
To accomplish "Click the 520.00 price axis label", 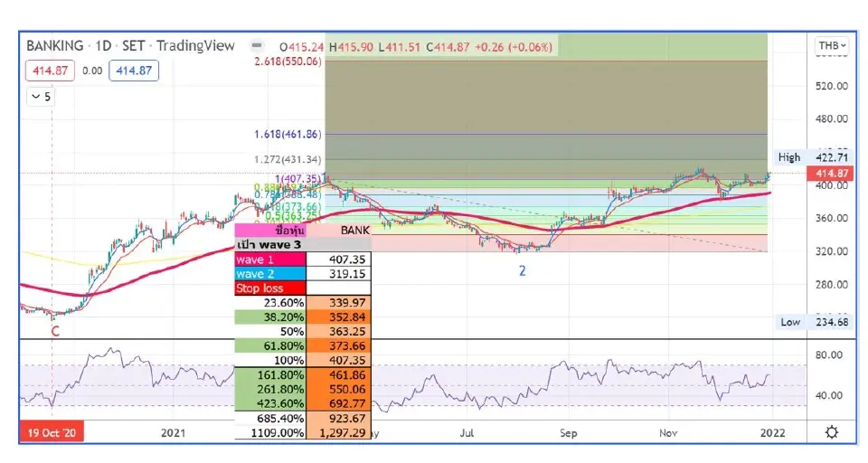I will pos(832,86).
